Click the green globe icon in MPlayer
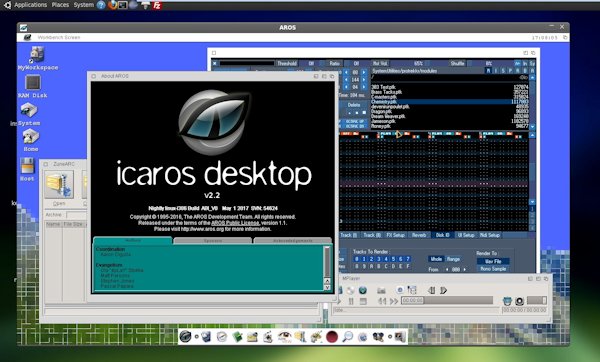 (x=362, y=290)
